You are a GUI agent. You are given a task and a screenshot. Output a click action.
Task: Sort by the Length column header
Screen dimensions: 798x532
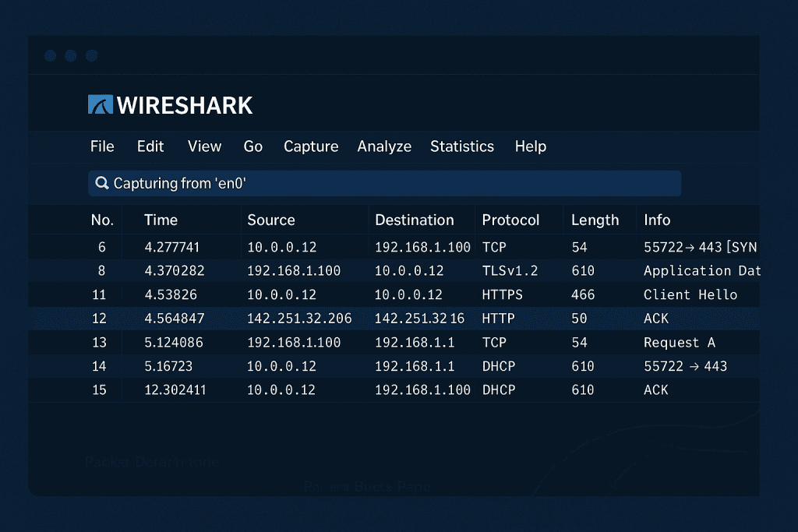(595, 220)
